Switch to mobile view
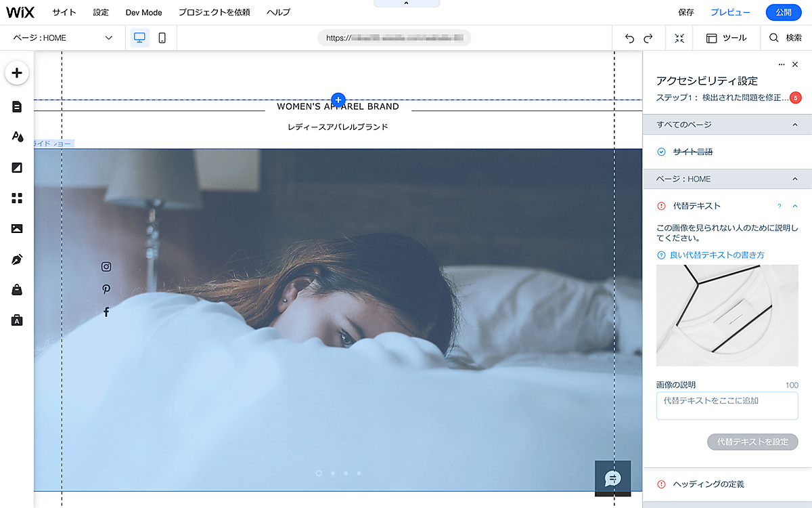 pos(162,38)
